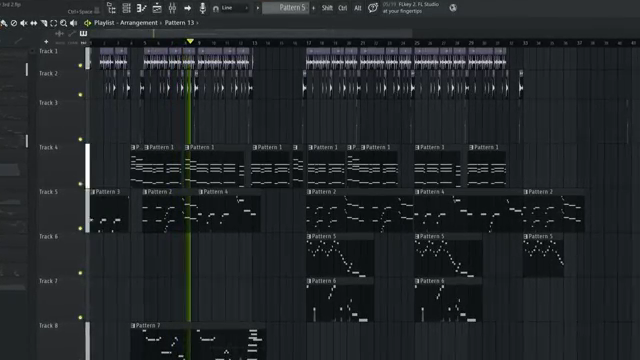Mute Track 3 using its green dot
640x360 pixels.
click(80, 140)
